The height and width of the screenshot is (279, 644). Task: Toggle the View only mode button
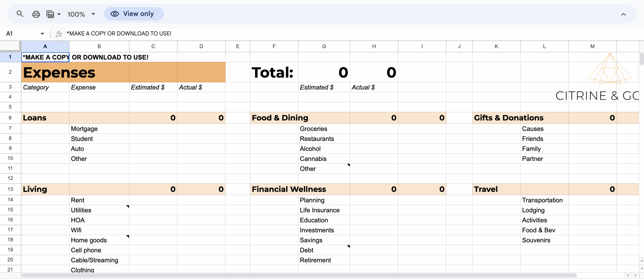coord(134,14)
